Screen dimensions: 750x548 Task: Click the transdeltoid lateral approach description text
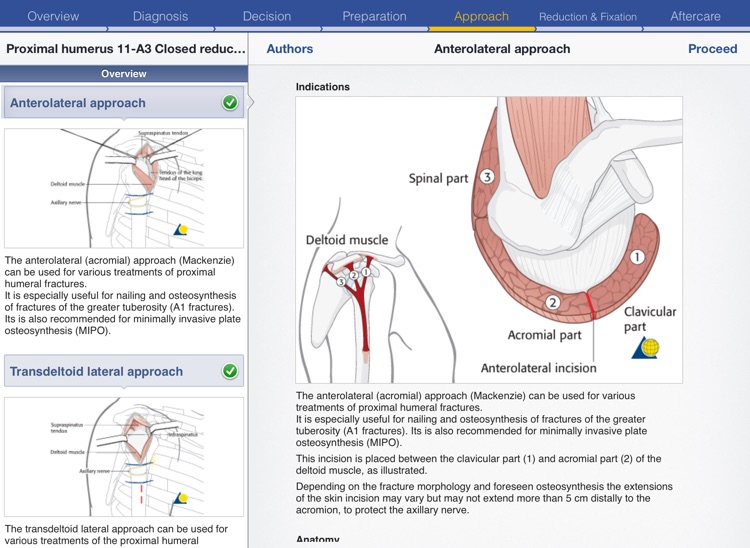click(116, 535)
